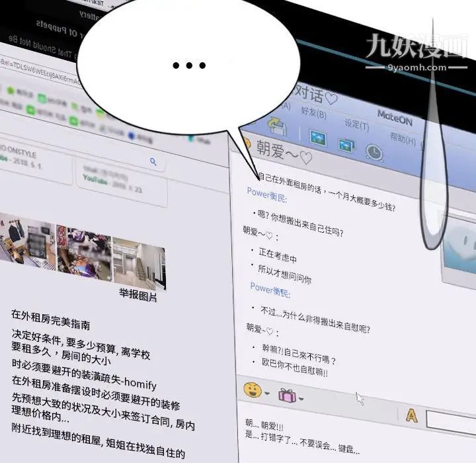Image resolution: width=476 pixels, height=463 pixels.
Task: Open the 设定(T) menu
Action: [x=356, y=124]
